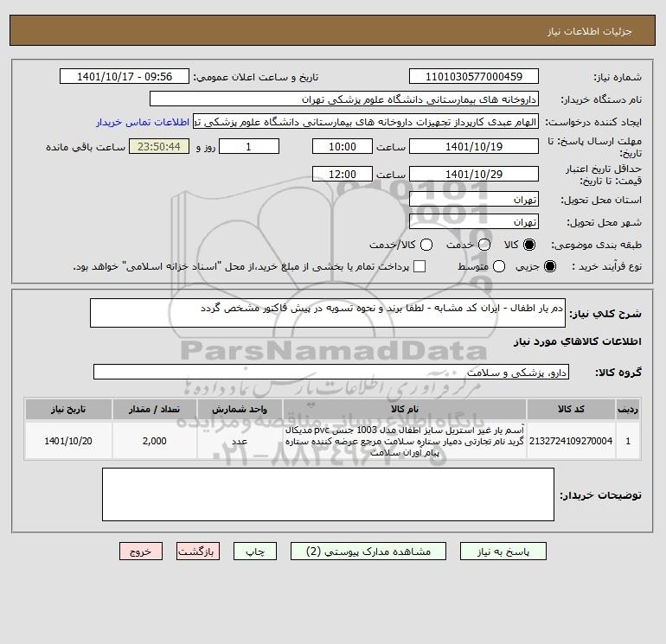Image resolution: width=666 pixels, height=644 pixels.
Task: Click the price validity date 1401/10/29
Action: pos(474,174)
